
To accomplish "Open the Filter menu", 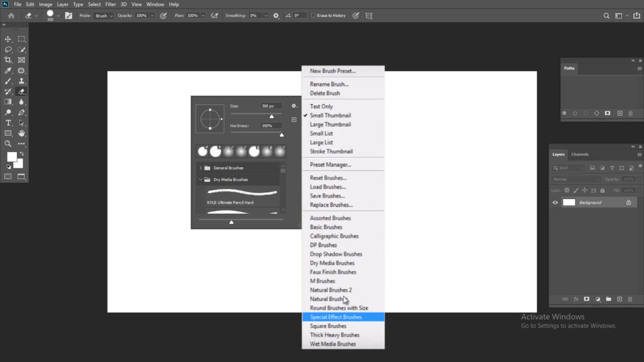I will coord(111,4).
